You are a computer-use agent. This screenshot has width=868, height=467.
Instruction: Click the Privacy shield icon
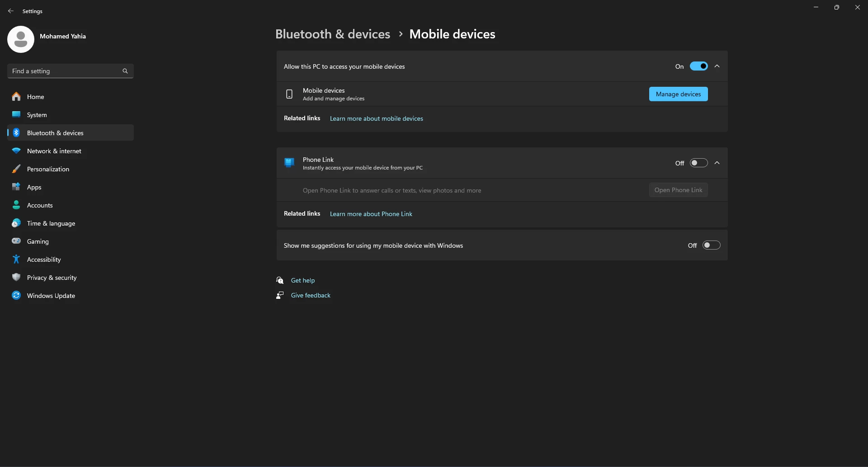(16, 277)
